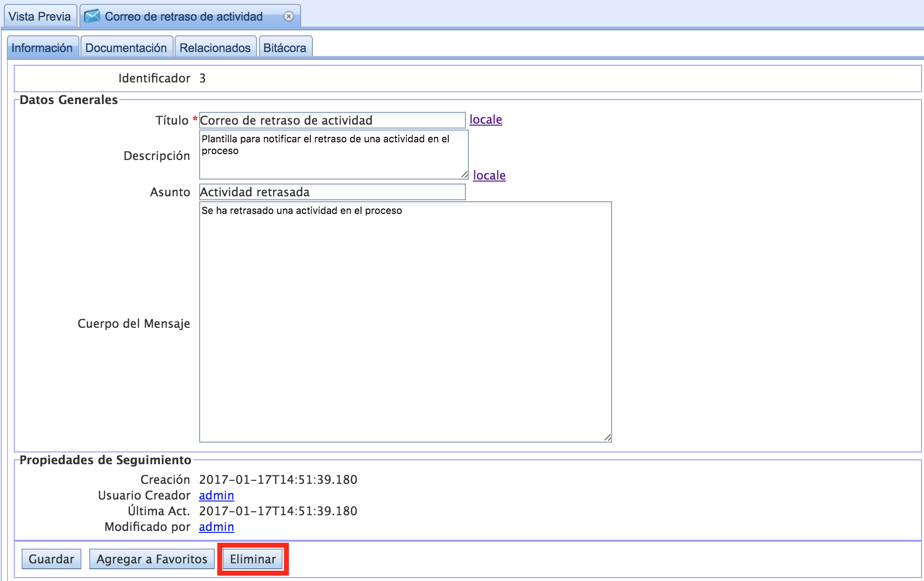Select the Última Act. timestamp value
The height and width of the screenshot is (581, 924).
(x=278, y=511)
